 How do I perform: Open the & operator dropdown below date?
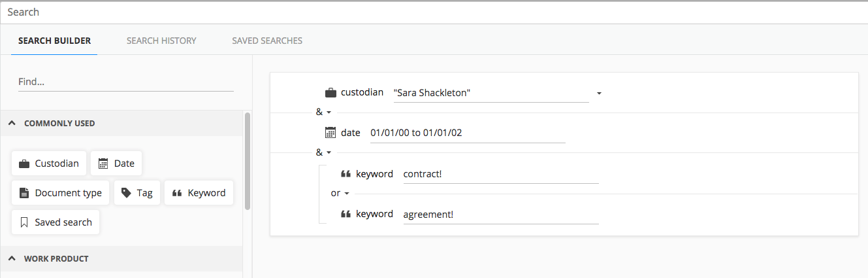click(x=323, y=152)
